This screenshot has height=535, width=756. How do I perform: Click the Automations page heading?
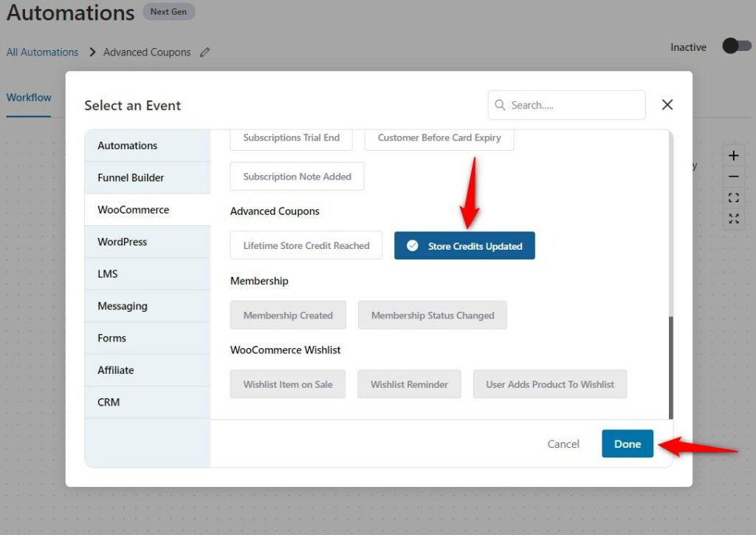[x=70, y=12]
